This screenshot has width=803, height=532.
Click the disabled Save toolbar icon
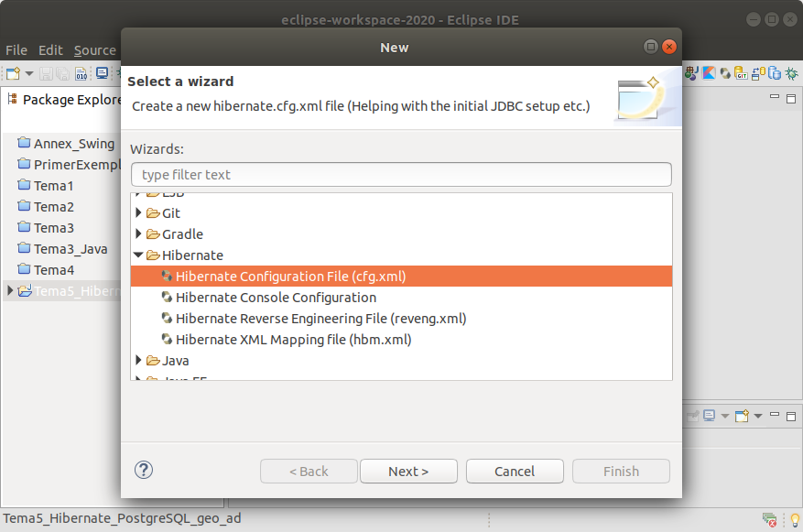pyautogui.click(x=46, y=74)
